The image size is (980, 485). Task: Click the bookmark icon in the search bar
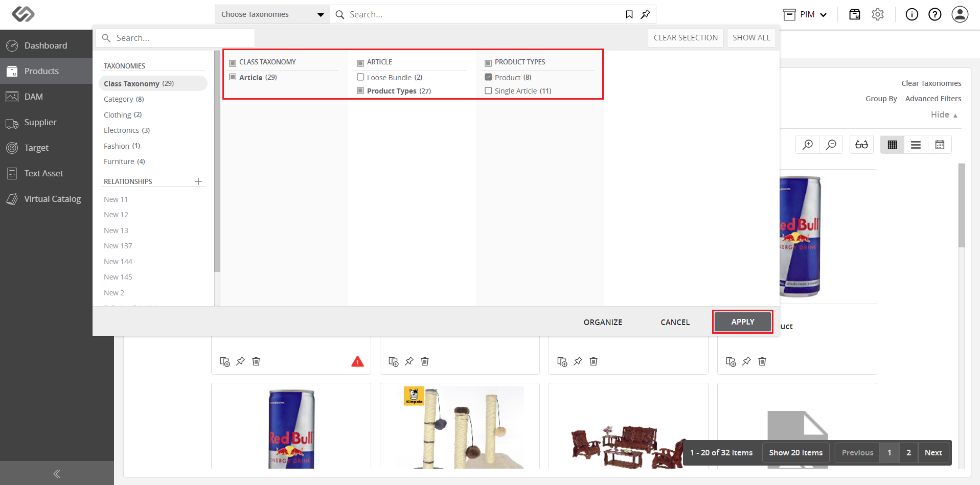click(629, 14)
